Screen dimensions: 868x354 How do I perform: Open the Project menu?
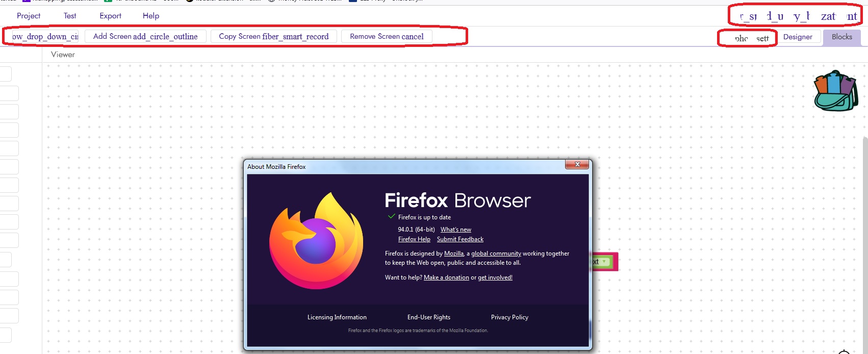[29, 16]
